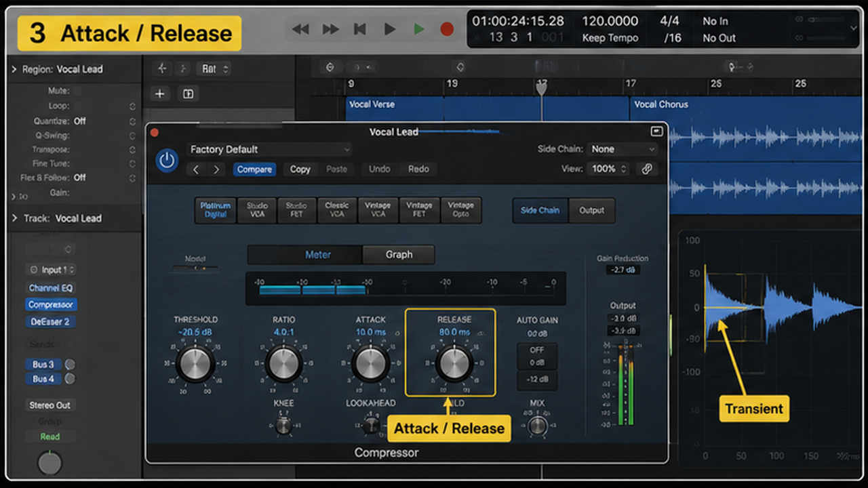The height and width of the screenshot is (488, 868).
Task: Load the previous preset with left arrow
Action: 196,169
